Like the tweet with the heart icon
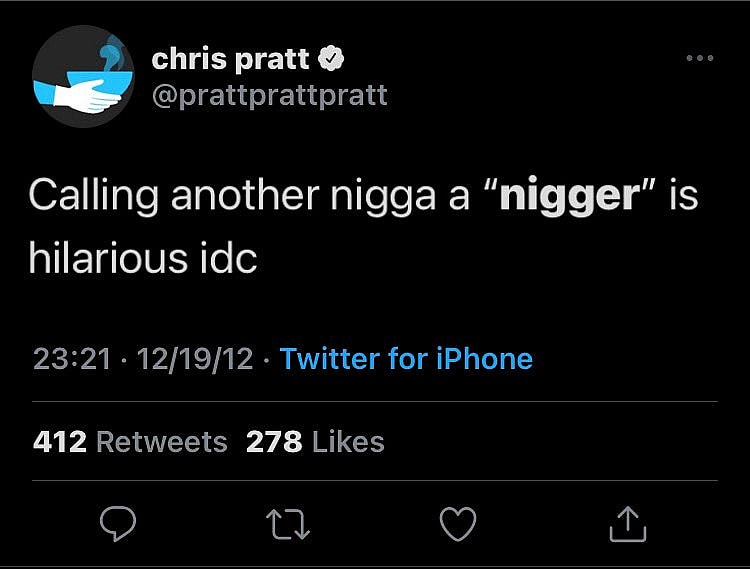This screenshot has width=750, height=569. point(458,523)
